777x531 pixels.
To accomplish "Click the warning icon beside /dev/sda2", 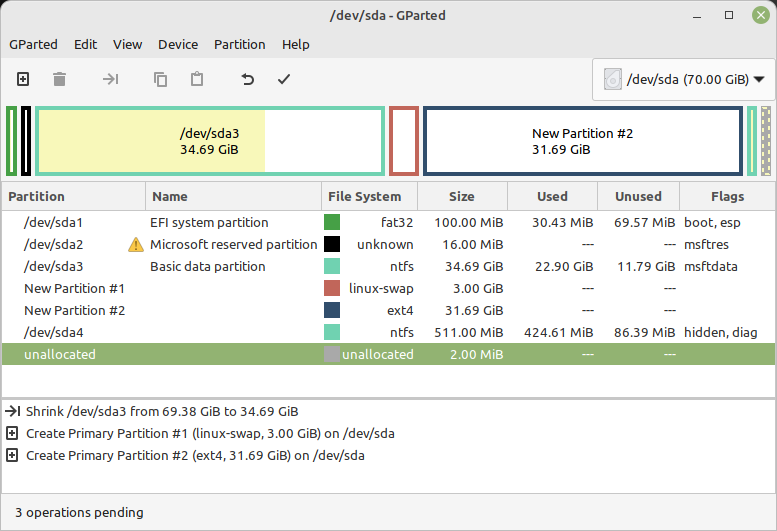I will point(136,245).
